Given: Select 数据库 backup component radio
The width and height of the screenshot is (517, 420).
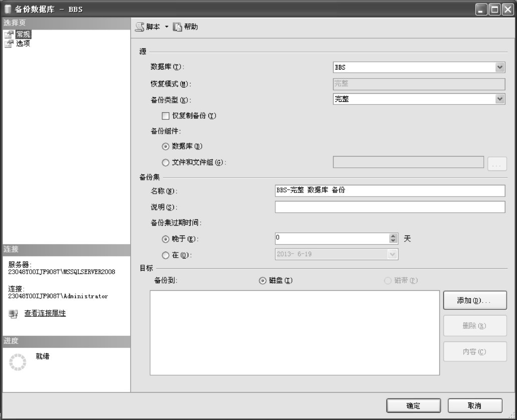Looking at the screenshot, I should (x=165, y=146).
